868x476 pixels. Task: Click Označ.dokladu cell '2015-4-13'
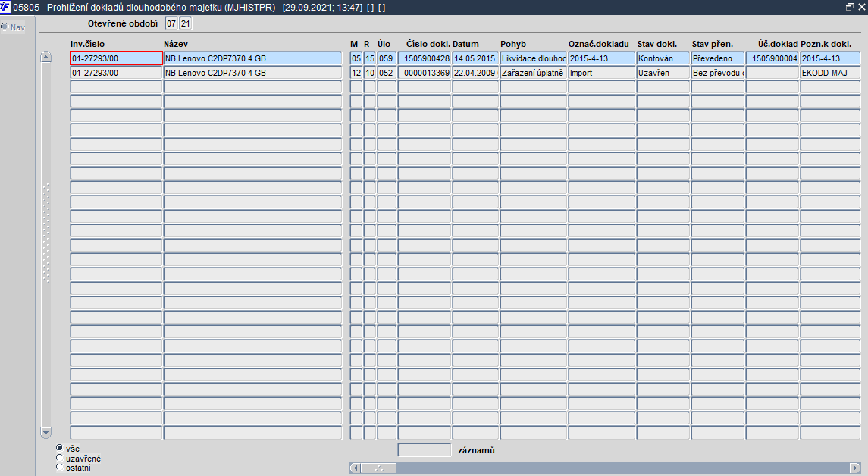point(602,58)
